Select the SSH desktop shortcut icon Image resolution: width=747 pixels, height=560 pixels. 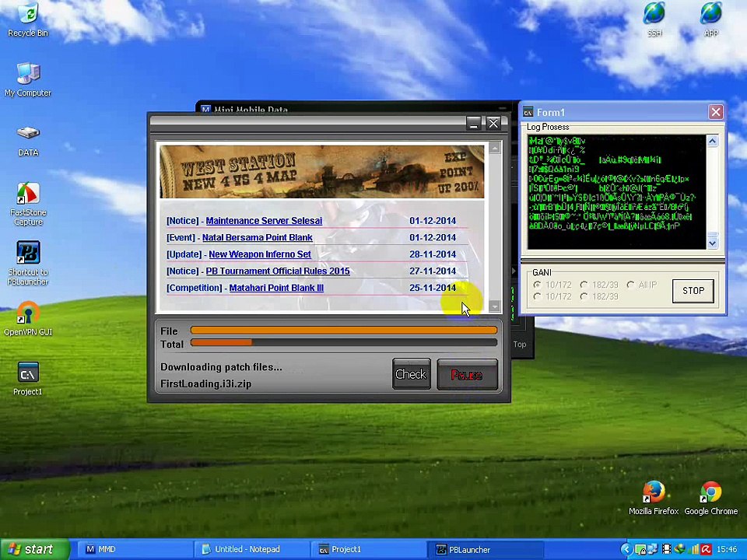point(654,19)
